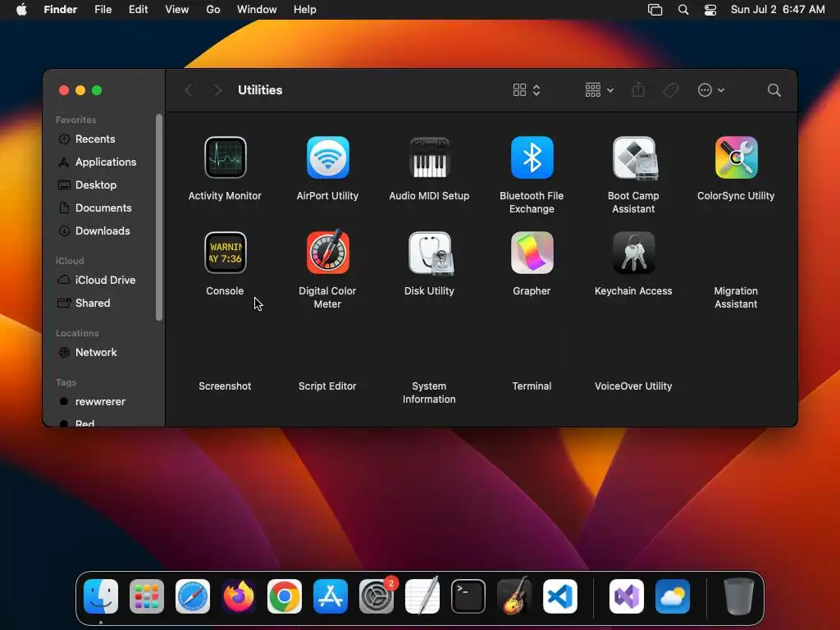Click the Terminal label in Utilities

532,386
